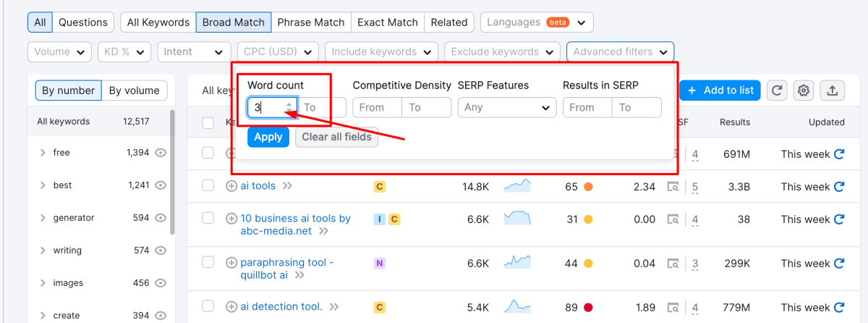Expand the 'generator' keyword group
The image size is (868, 323).
[43, 218]
